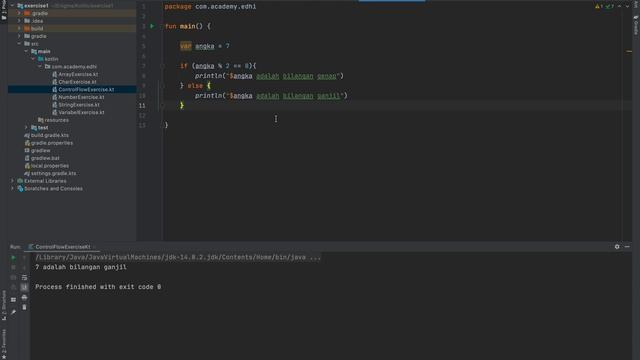Open the Favorites tool window stripe

tap(4, 344)
